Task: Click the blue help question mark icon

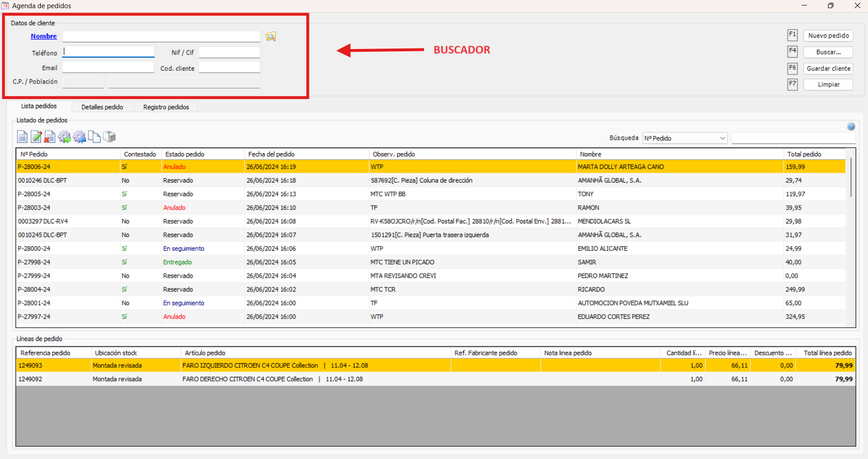Action: (x=851, y=127)
